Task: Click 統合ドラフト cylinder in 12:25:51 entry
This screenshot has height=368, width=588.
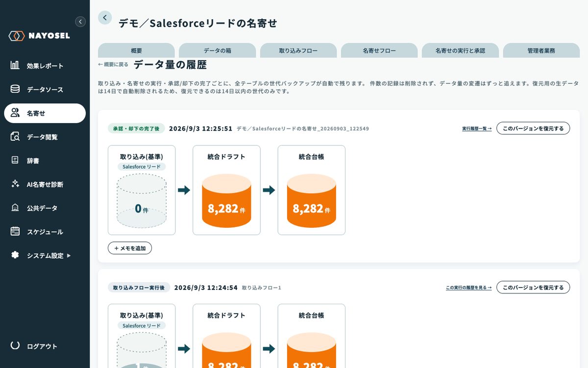Action: (226, 201)
